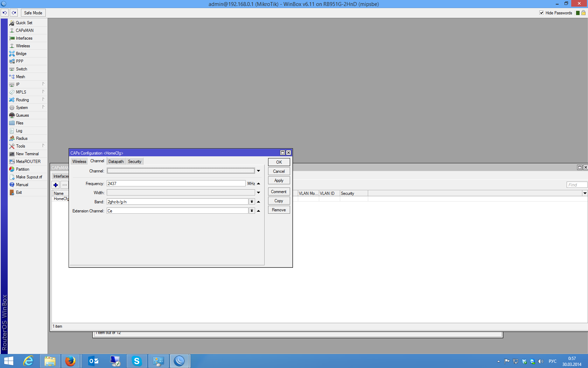588x368 pixels.
Task: Open the Band dropdown list
Action: [x=252, y=202]
